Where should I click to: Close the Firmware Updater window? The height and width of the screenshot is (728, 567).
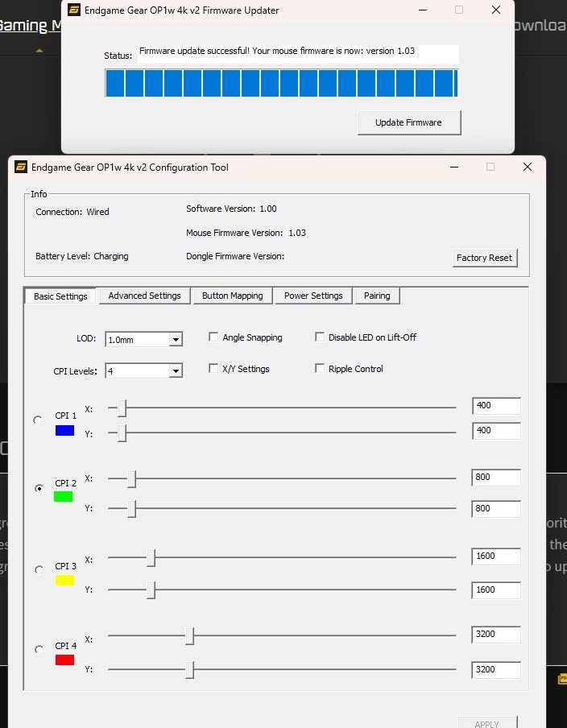(x=496, y=10)
